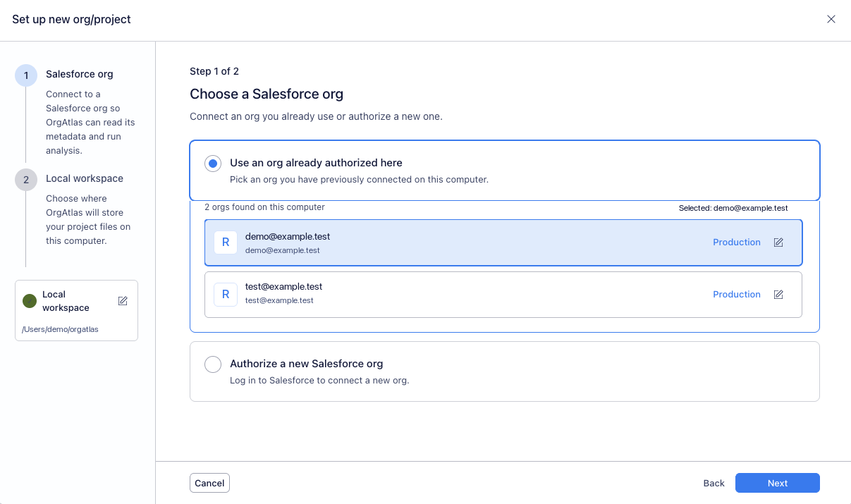851x504 pixels.
Task: Click the 'Set up new org/project' title
Action: pyautogui.click(x=71, y=19)
